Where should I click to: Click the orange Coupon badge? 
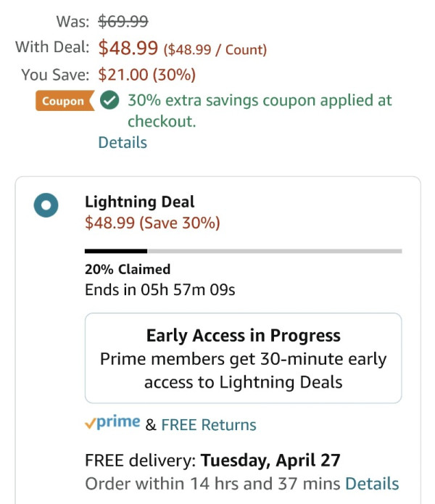tap(65, 101)
